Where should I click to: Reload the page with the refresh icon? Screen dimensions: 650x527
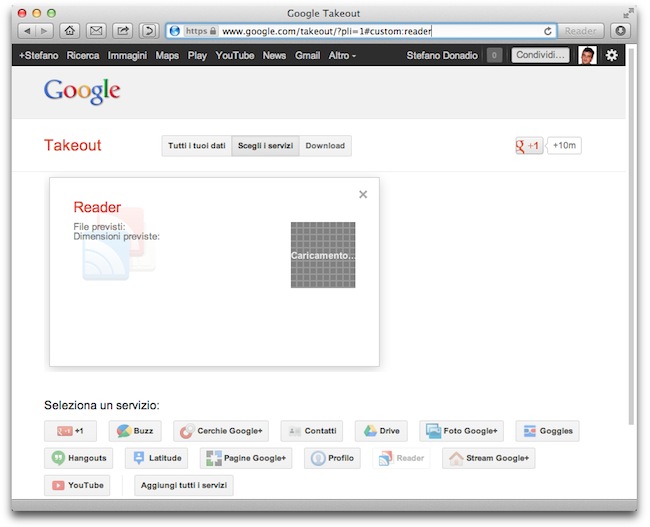point(548,31)
